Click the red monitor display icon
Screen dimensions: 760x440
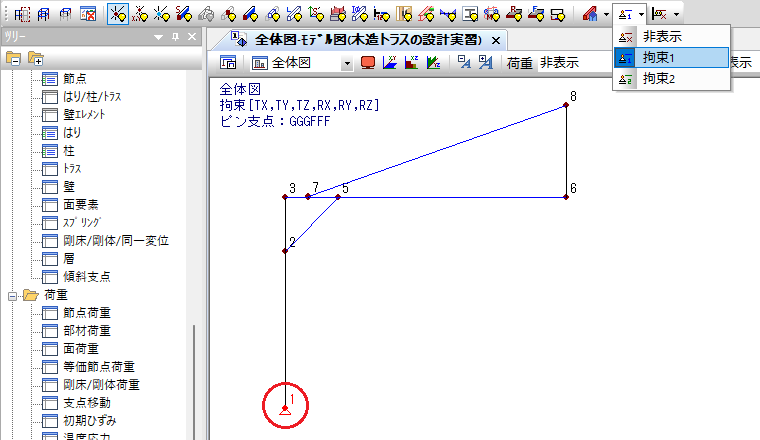pyautogui.click(x=368, y=63)
